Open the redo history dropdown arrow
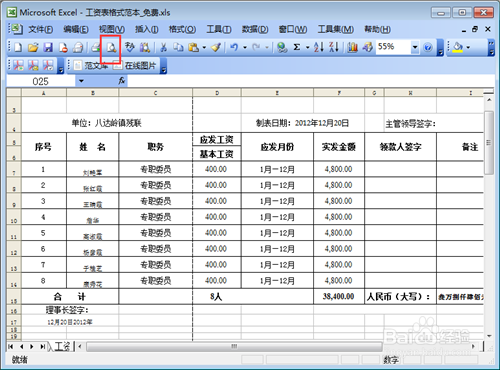The image size is (500, 370). [267, 48]
